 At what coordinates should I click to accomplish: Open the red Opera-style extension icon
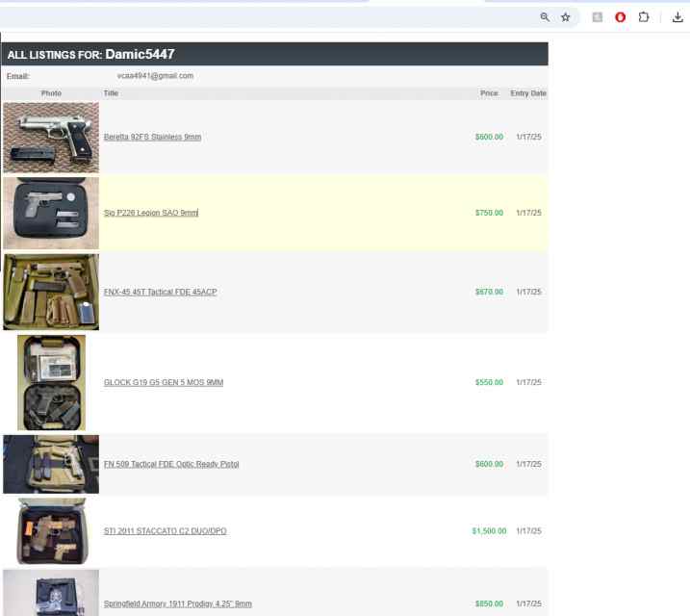pos(621,17)
